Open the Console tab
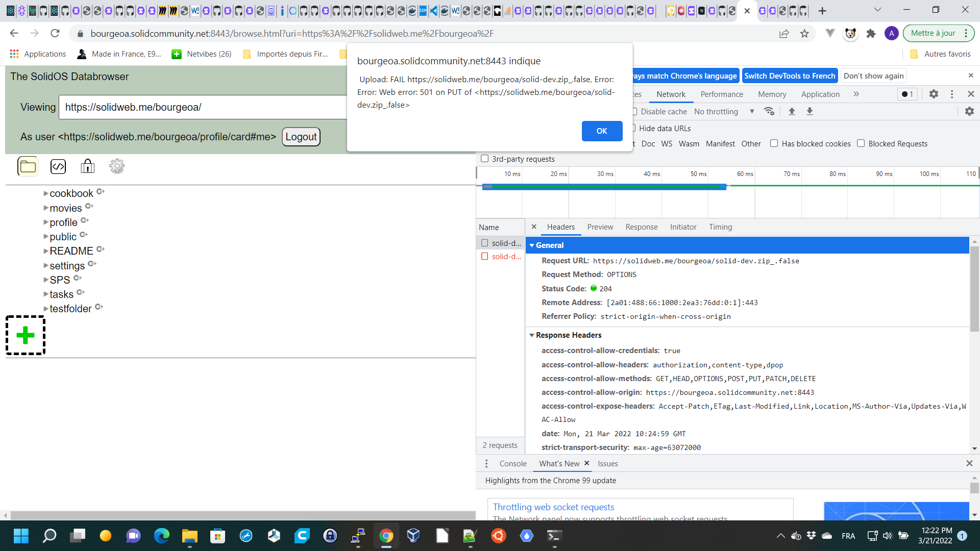The image size is (980, 551). [x=512, y=463]
